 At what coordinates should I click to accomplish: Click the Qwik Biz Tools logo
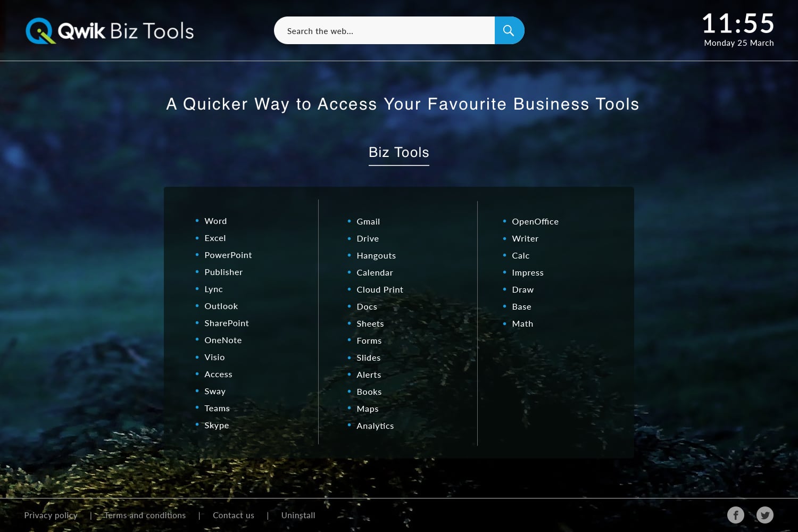(x=110, y=31)
